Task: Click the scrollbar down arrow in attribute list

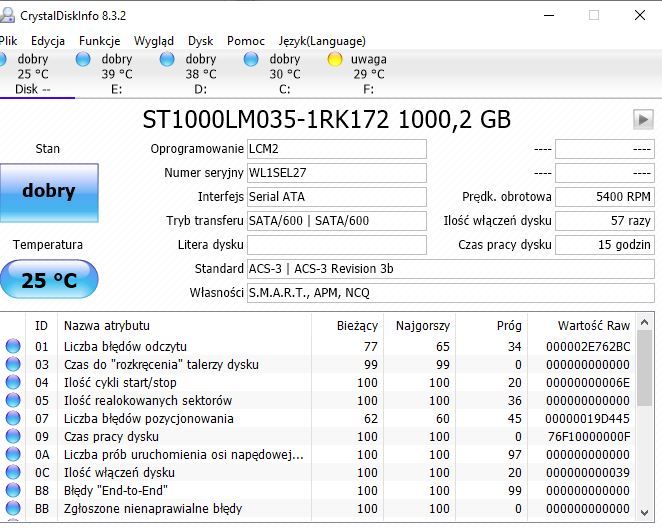Action: [x=644, y=512]
